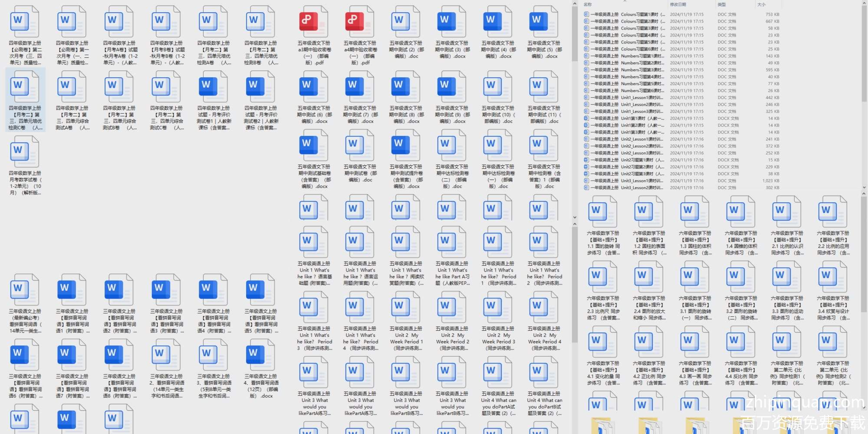The width and height of the screenshot is (868, 434).
Task: Click the 1,023 KB size cell
Action: point(771,181)
